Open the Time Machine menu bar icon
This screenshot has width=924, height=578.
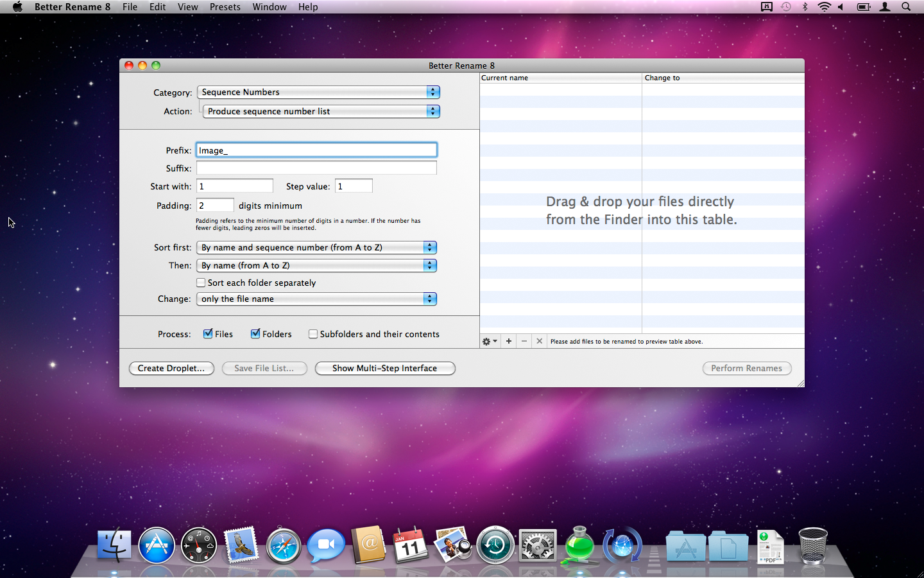(x=786, y=6)
